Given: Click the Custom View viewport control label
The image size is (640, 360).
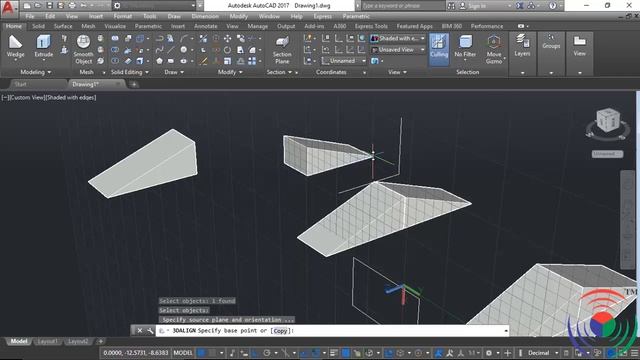Looking at the screenshot, I should (28, 98).
